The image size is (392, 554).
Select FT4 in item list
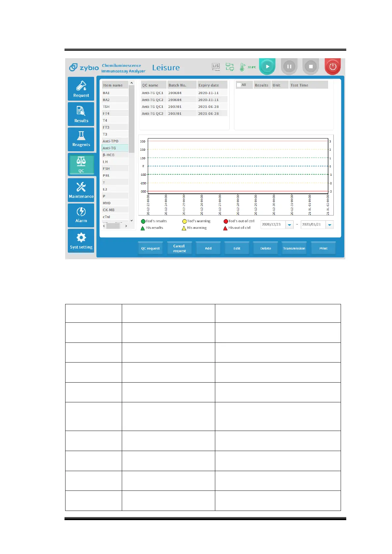pyautogui.click(x=115, y=114)
